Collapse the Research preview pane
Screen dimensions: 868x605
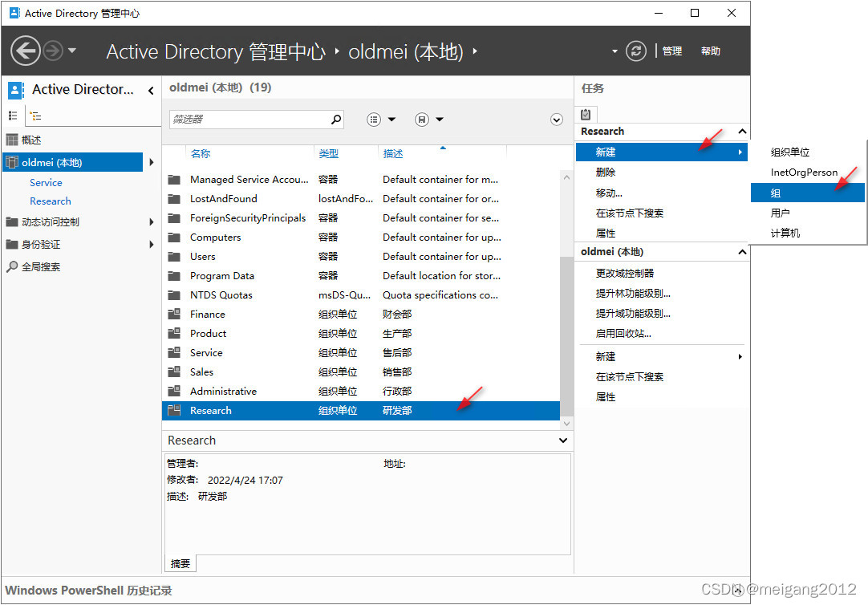pyautogui.click(x=563, y=441)
